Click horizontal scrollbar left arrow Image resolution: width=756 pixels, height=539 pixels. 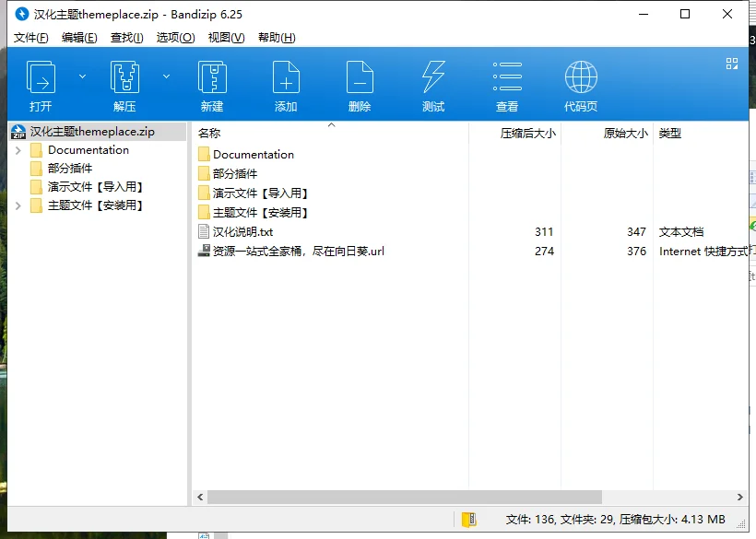point(200,498)
